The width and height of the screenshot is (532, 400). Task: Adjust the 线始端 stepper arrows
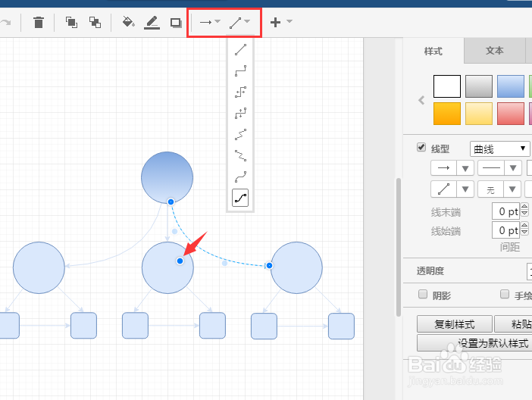tap(524, 229)
